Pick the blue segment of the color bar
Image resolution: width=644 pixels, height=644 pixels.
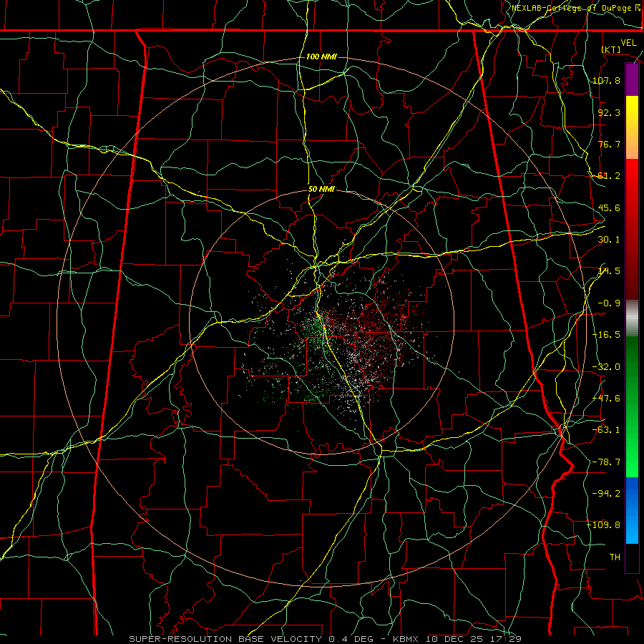[632, 510]
